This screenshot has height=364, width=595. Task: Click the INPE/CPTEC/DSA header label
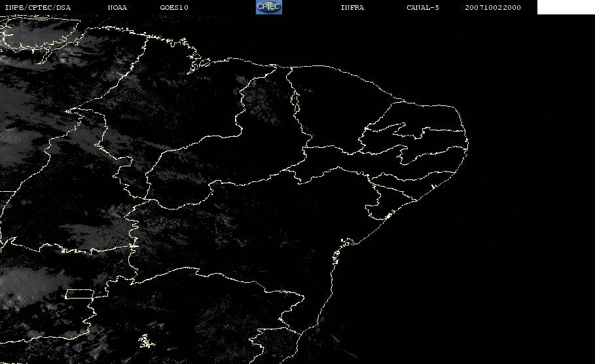point(37,7)
